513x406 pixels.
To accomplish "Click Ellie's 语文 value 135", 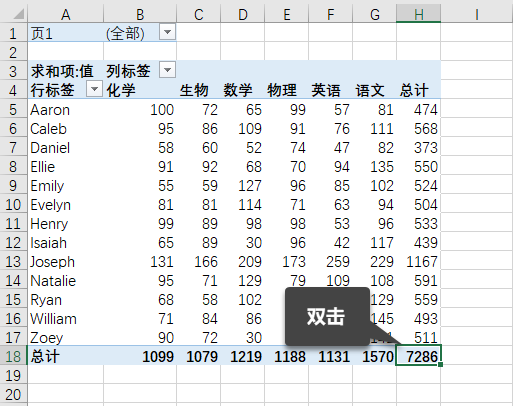I will (x=374, y=167).
